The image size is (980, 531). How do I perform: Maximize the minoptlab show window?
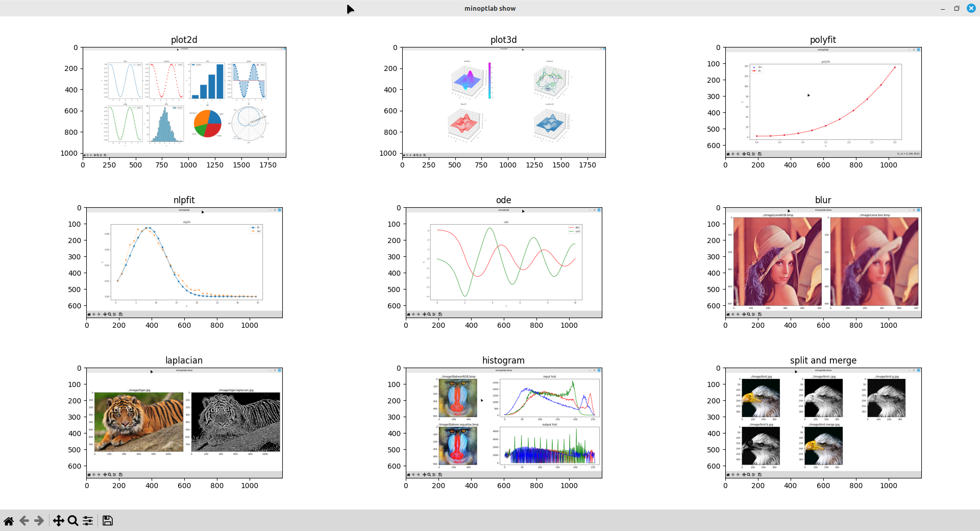(x=957, y=9)
